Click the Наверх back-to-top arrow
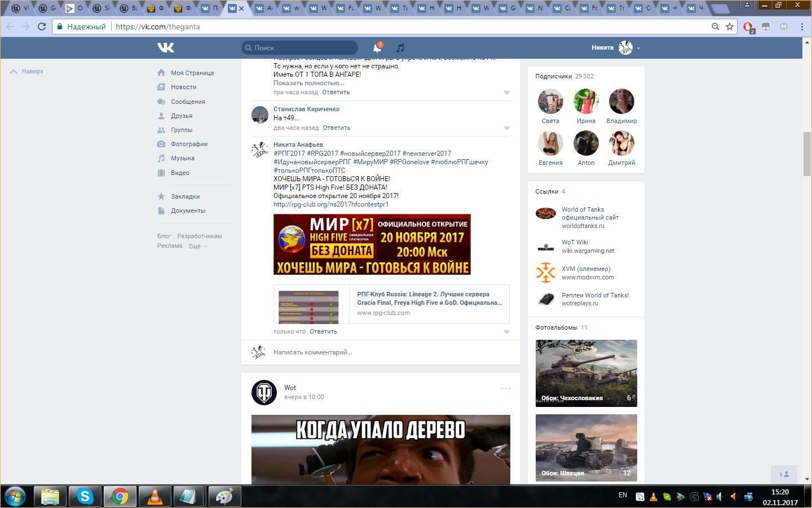Screen dimensions: 812x508 point(27,72)
